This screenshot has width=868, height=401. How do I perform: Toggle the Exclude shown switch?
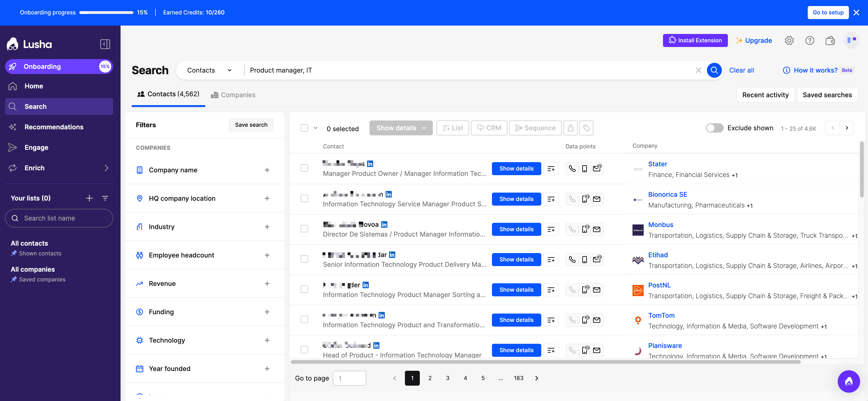[714, 128]
